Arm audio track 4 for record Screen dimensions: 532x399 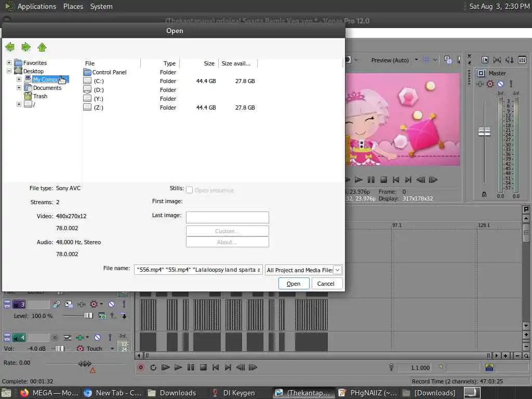[55, 338]
